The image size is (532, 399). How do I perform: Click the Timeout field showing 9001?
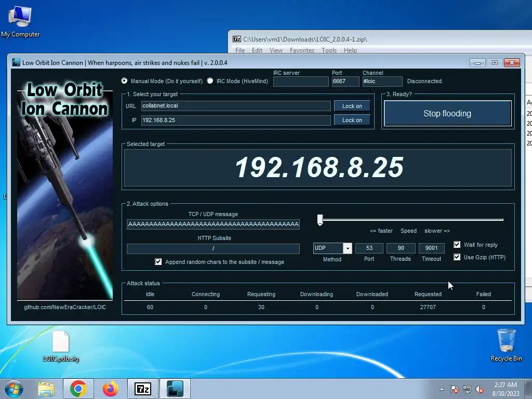(432, 248)
